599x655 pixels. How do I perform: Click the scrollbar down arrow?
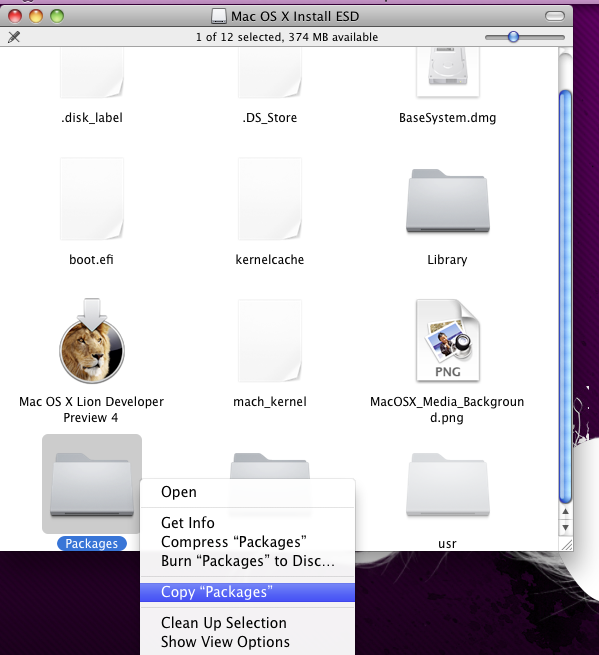[x=565, y=528]
